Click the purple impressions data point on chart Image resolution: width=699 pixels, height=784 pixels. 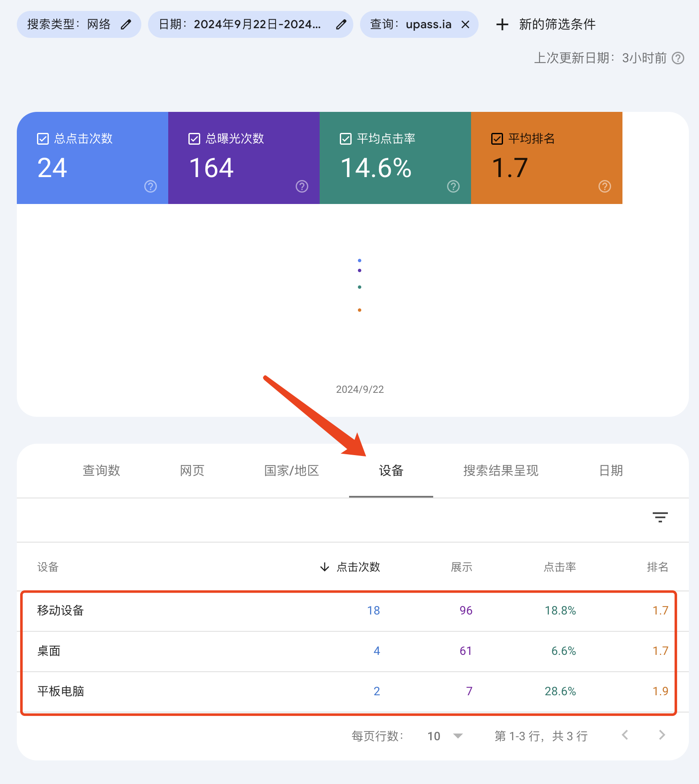(360, 270)
